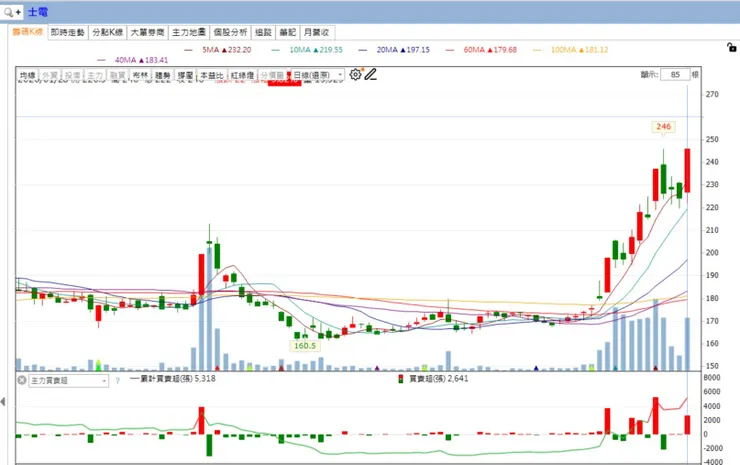The width and height of the screenshot is (740, 465).
Task: Click the 買賣超(張) 2,641 legend
Action: click(x=434, y=378)
